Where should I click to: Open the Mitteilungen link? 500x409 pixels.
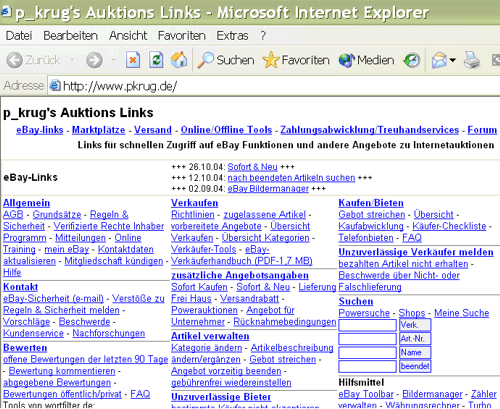(80, 238)
